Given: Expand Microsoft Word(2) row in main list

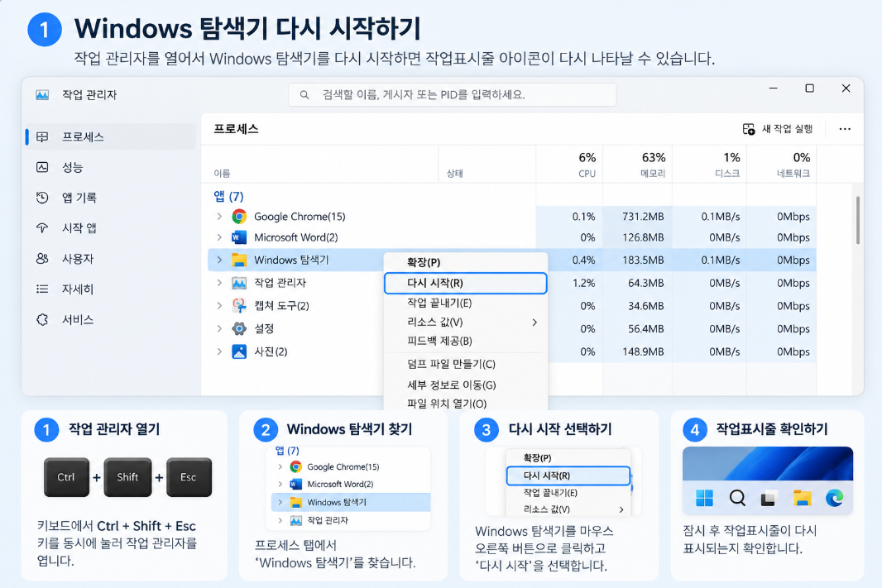Looking at the screenshot, I should tap(219, 237).
